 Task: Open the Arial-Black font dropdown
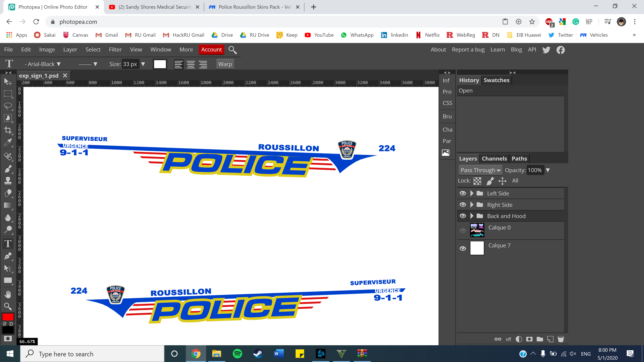click(x=42, y=64)
